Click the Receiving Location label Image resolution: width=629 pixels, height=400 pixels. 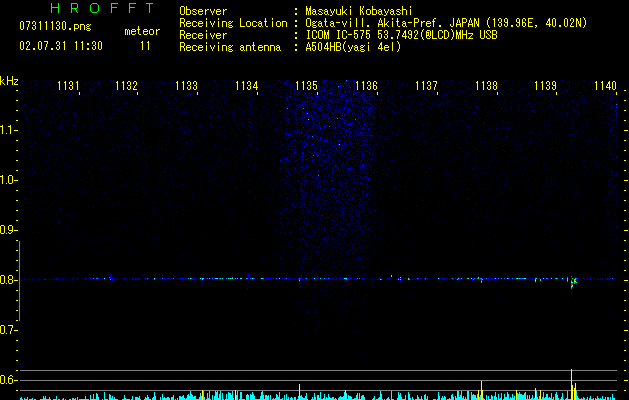click(233, 23)
